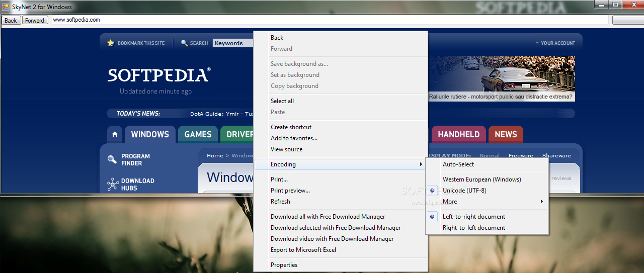Switch to the WINDOWS tab
Viewport: 644px width, 273px height.
(x=150, y=134)
